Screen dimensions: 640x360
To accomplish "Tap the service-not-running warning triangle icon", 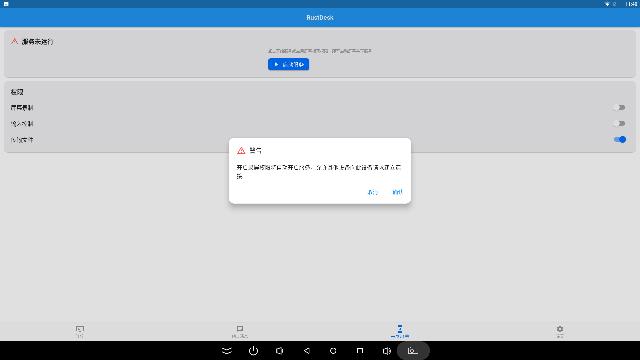I will click(x=14, y=41).
